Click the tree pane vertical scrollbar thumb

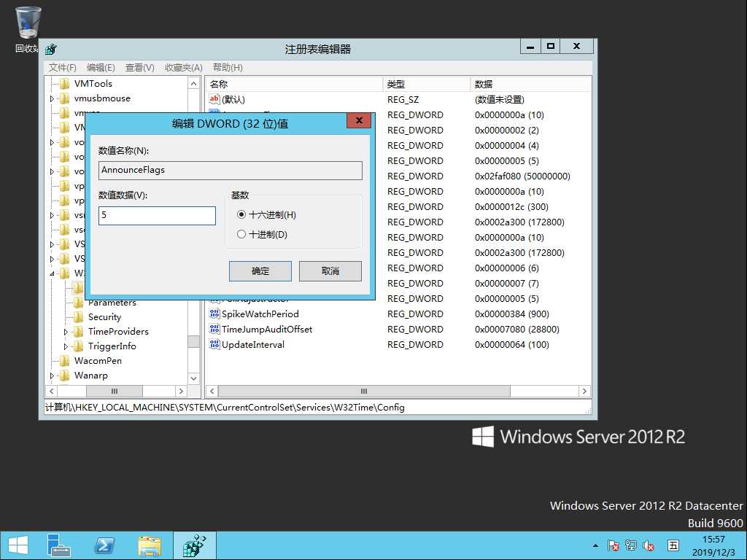pyautogui.click(x=193, y=342)
